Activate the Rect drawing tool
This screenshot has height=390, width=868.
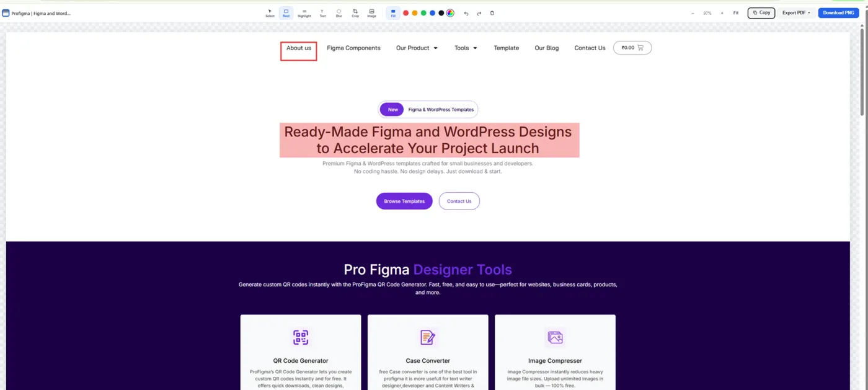click(x=286, y=12)
